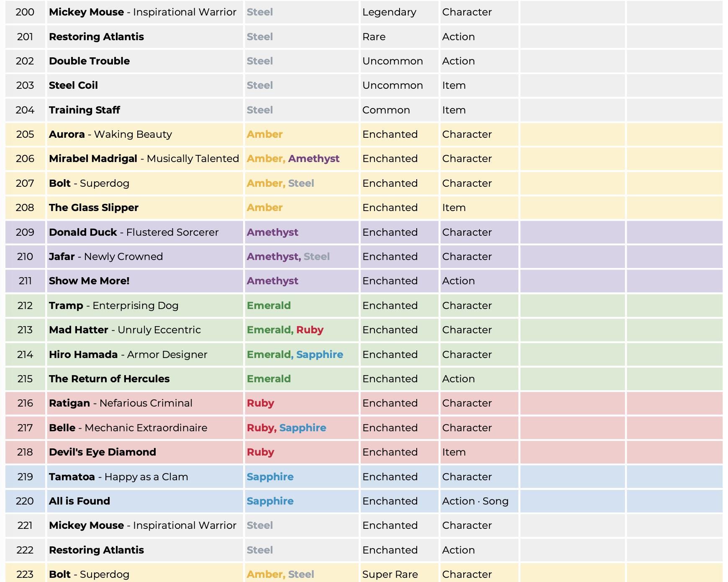The height and width of the screenshot is (582, 728).
Task: Click 'Item' type in Devil's Eye Diamond row
Action: tap(454, 452)
